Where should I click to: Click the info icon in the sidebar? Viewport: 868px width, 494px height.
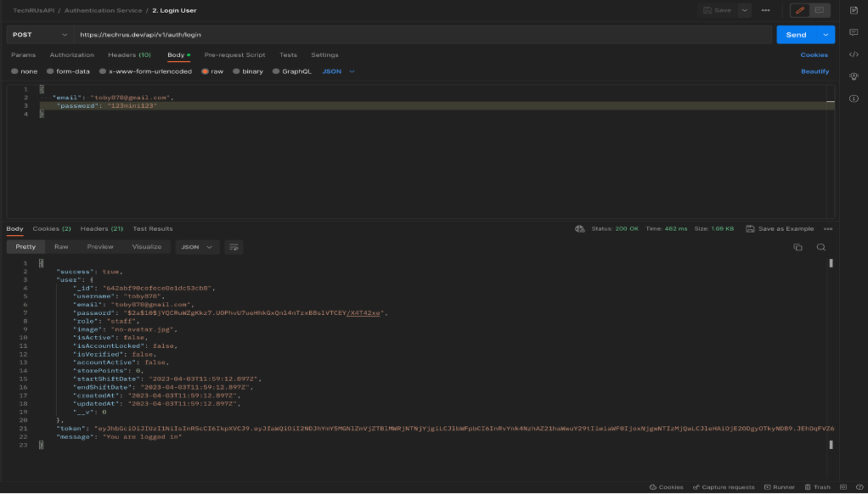860,97
